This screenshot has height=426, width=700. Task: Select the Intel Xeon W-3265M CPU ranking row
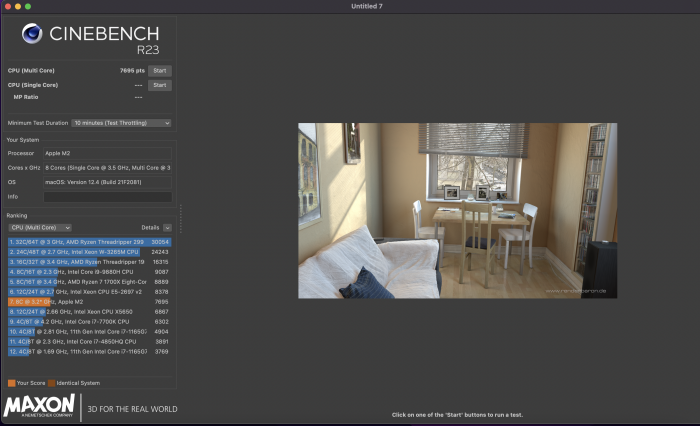[89, 252]
